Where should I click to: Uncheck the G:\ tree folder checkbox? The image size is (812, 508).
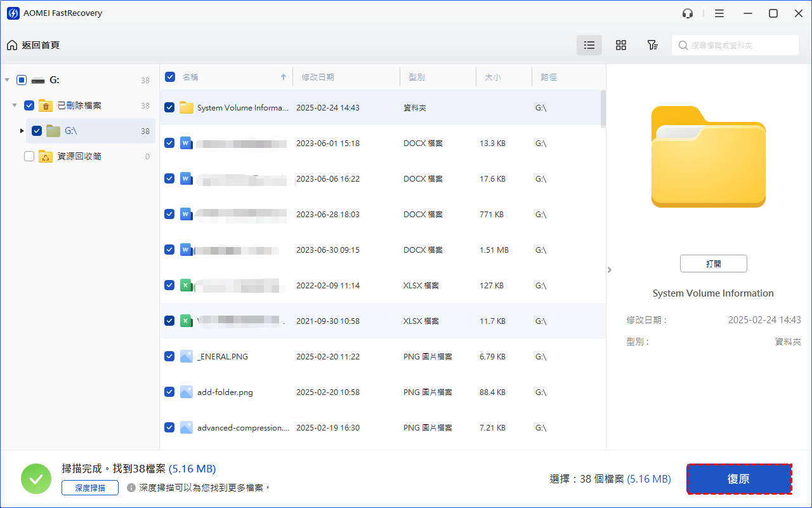37,131
